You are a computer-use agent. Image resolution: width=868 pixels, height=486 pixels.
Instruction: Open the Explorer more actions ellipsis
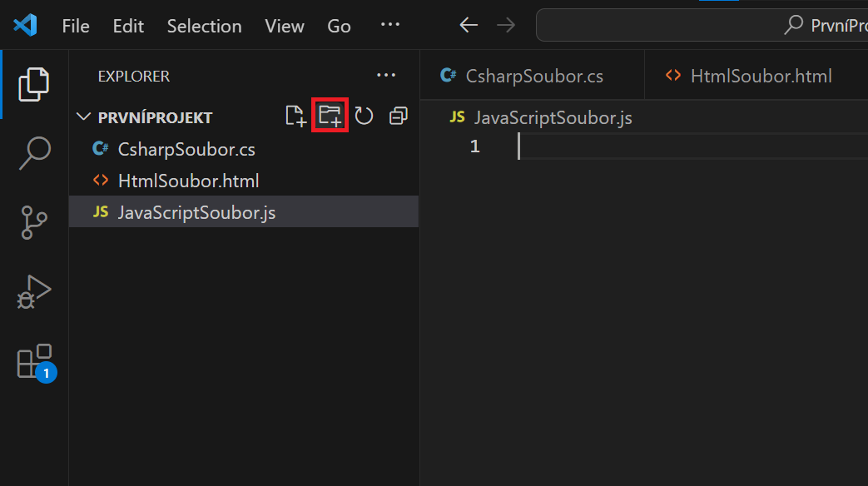point(386,75)
